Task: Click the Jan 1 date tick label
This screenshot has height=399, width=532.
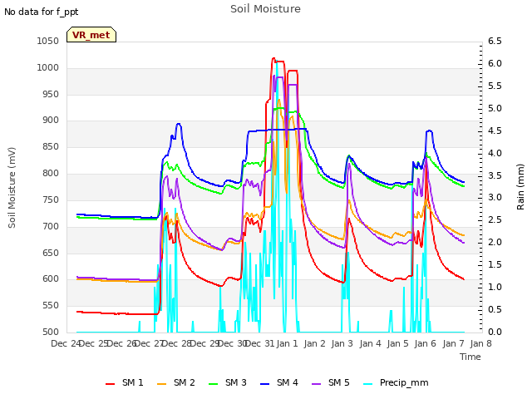Action: [287, 343]
